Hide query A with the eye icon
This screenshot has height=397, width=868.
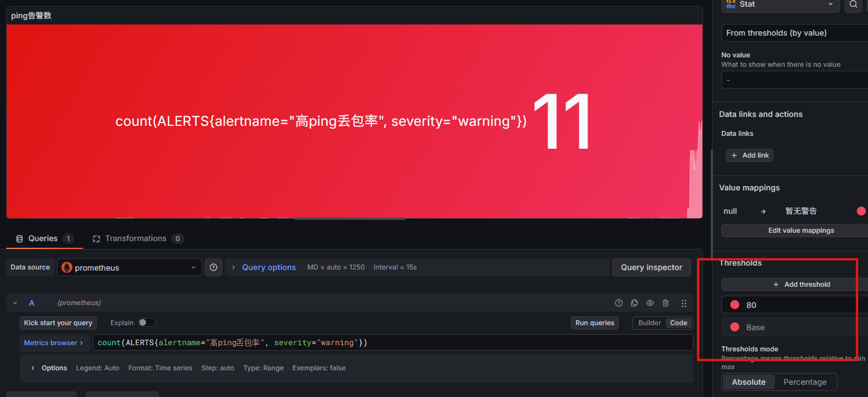[650, 303]
